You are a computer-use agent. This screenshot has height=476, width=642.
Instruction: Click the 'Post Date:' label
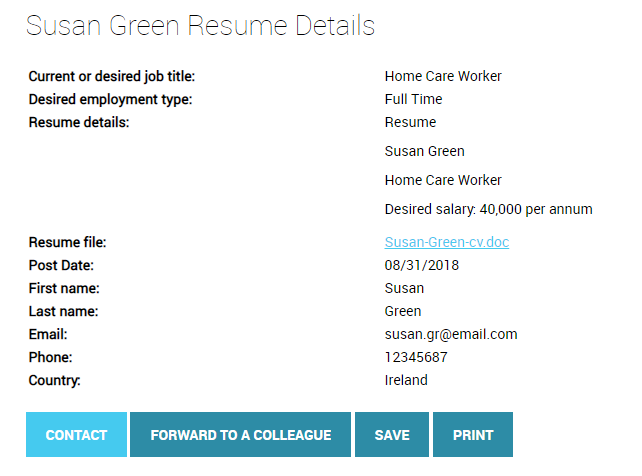[61, 265]
